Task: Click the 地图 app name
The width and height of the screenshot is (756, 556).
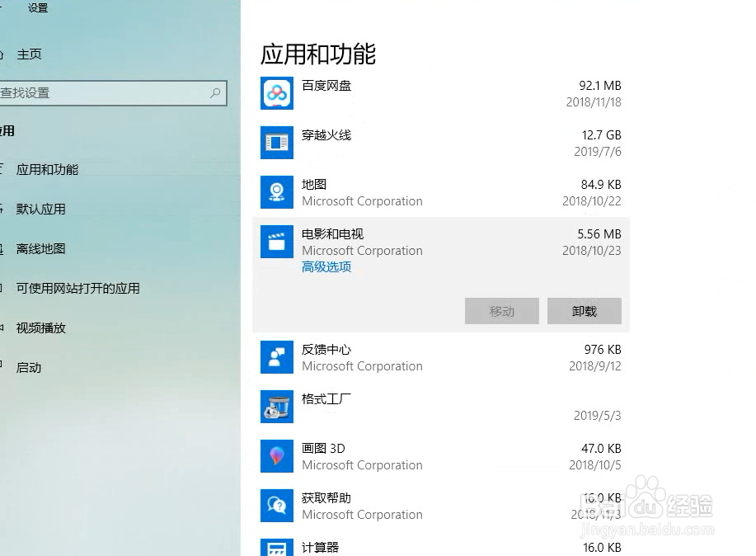Action: (314, 184)
